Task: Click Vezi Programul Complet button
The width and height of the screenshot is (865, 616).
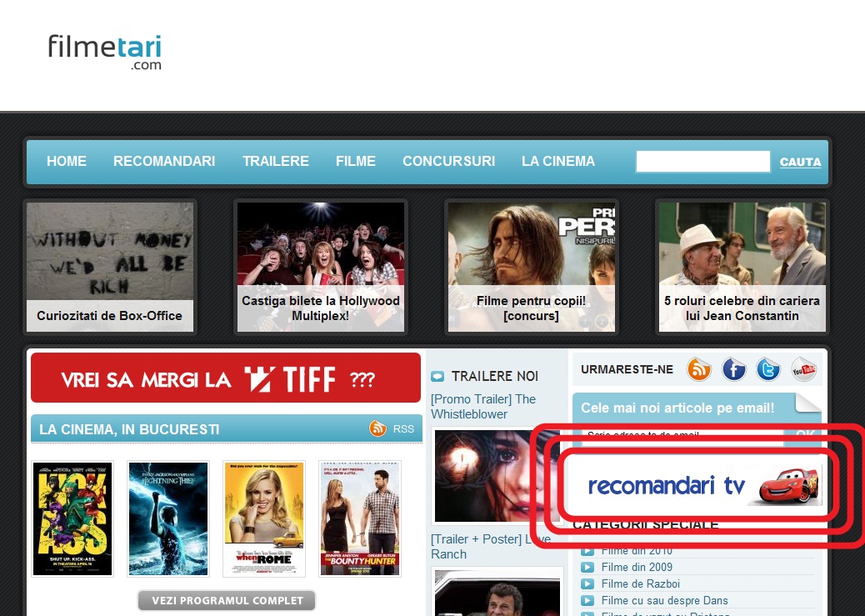Action: (x=227, y=601)
